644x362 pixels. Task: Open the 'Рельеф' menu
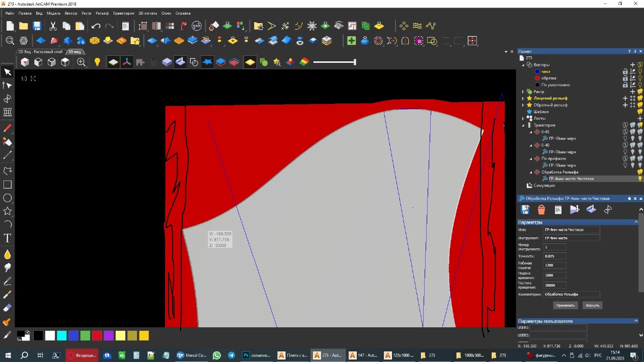click(x=102, y=13)
